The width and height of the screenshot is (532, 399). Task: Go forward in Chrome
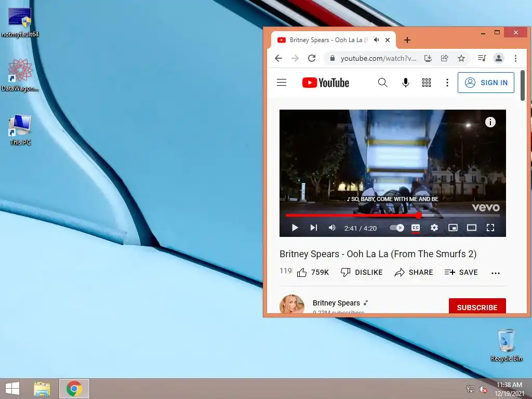coord(295,58)
